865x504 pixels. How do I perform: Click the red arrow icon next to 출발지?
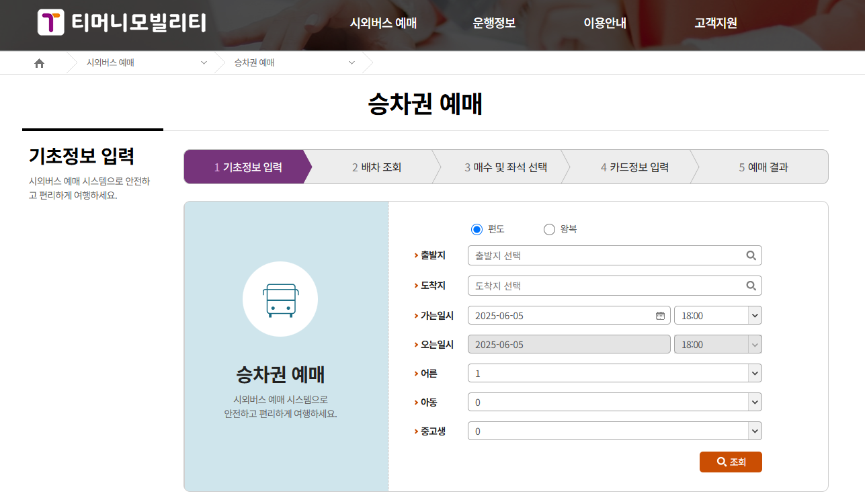417,255
